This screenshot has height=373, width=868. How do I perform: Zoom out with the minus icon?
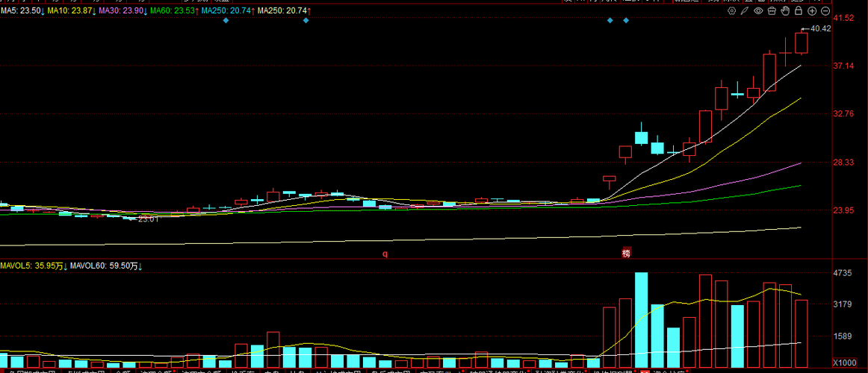825,11
